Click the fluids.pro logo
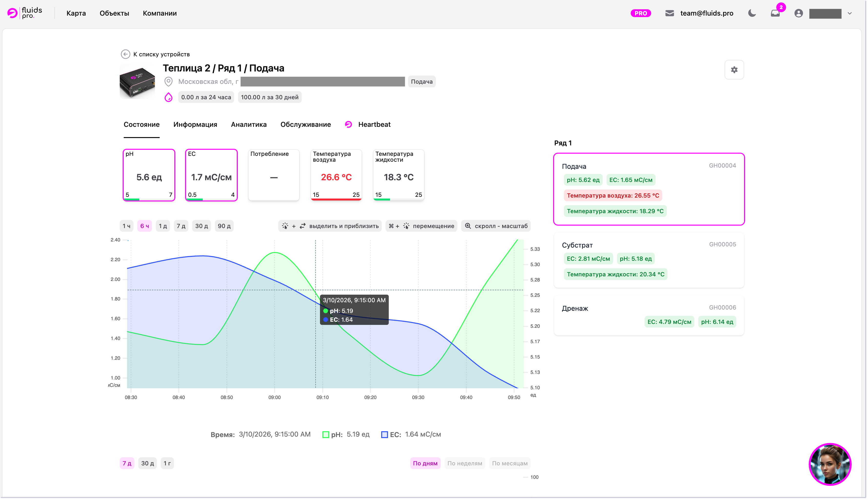This screenshot has height=500, width=868. pos(25,13)
